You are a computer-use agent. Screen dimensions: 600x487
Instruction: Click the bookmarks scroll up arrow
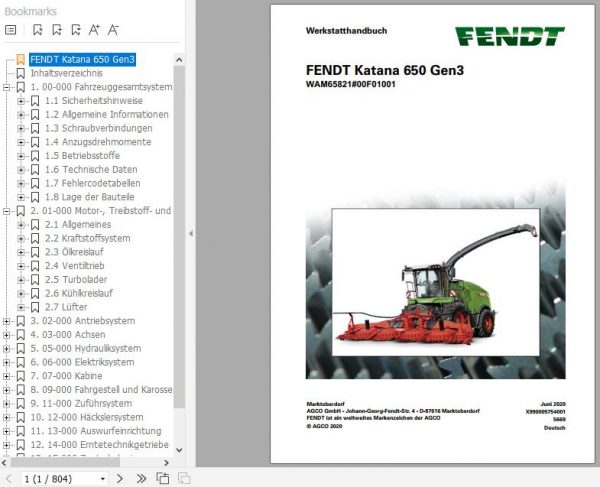[179, 60]
